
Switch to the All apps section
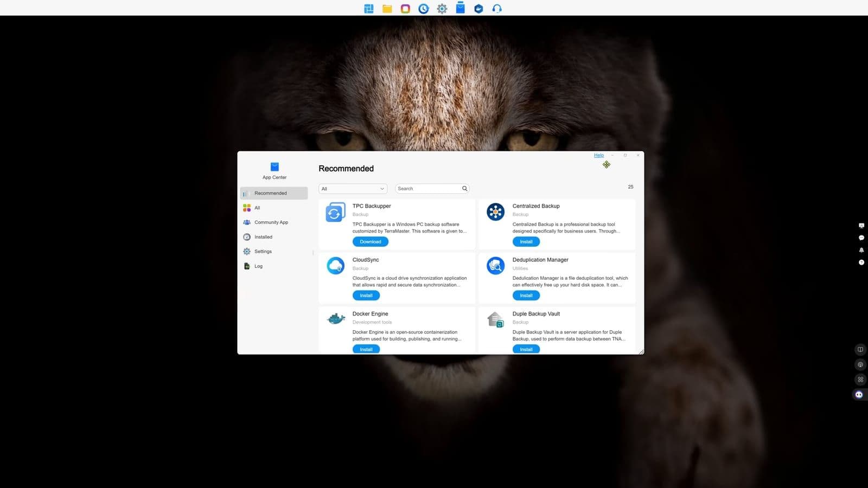point(274,208)
